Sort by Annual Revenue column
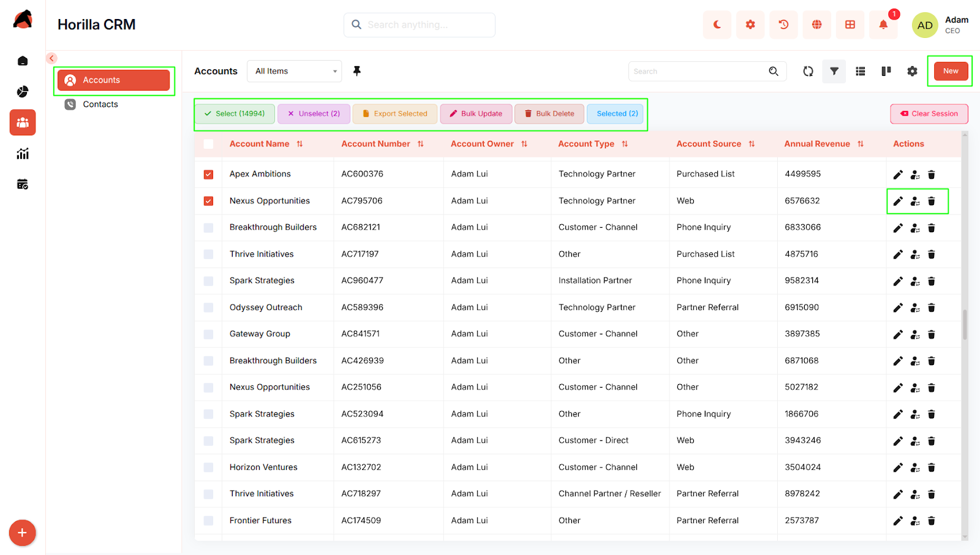The image size is (980, 555). click(860, 144)
